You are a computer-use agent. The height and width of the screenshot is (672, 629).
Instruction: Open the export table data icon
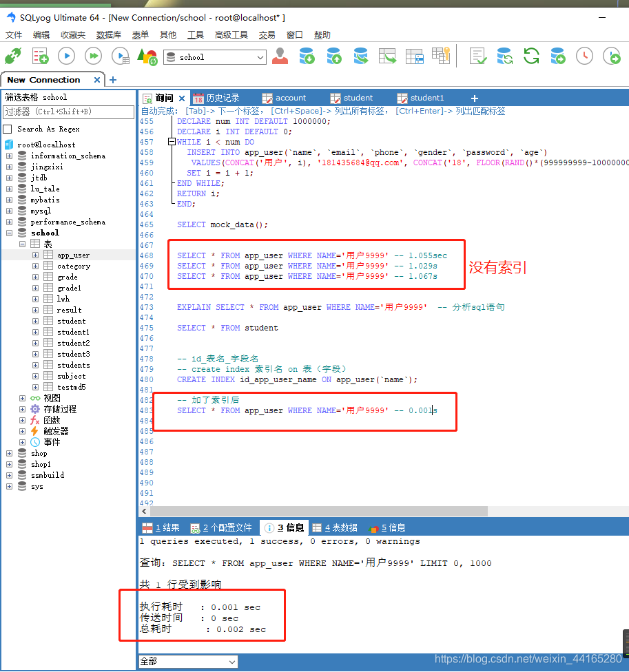[x=388, y=56]
